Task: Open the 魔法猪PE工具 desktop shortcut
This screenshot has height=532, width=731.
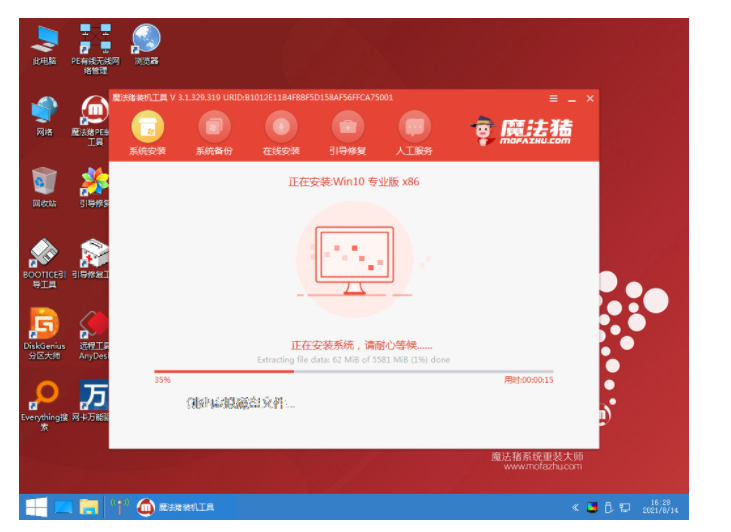Action: (93, 121)
